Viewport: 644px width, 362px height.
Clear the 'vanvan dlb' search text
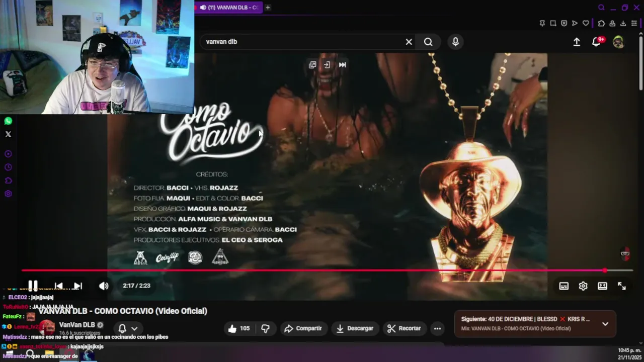[409, 42]
